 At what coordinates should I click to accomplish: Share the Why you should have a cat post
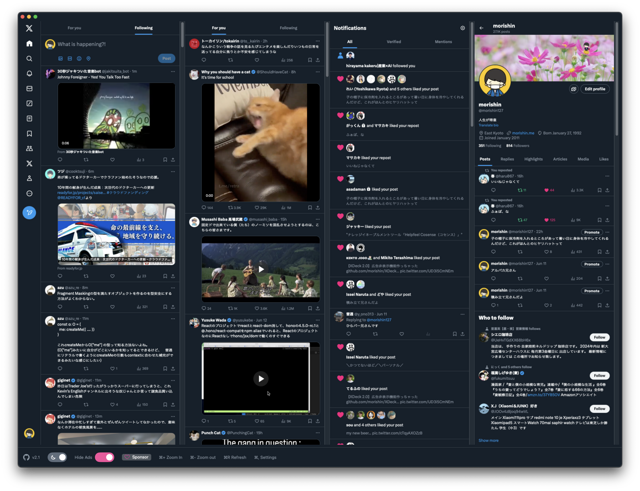click(x=318, y=207)
